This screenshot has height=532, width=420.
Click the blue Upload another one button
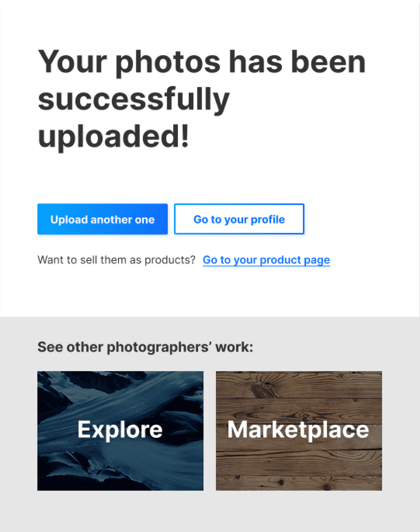(102, 219)
